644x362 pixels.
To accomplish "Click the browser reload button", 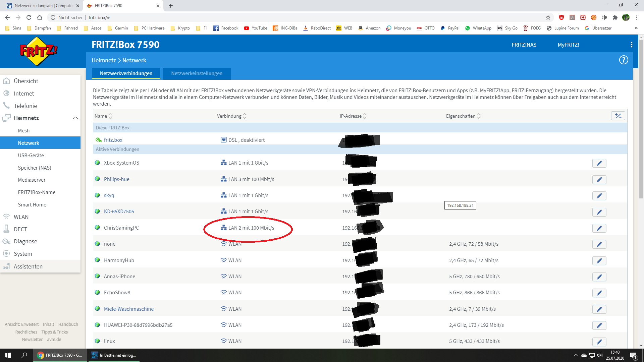I will pos(29,17).
